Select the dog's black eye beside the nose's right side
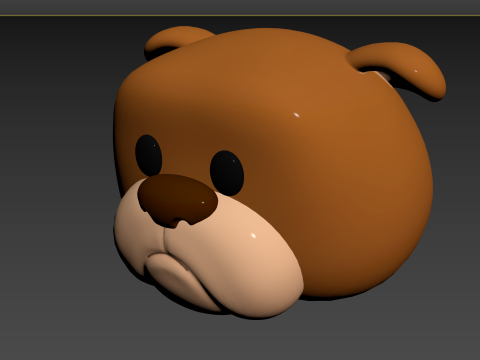 click(227, 173)
